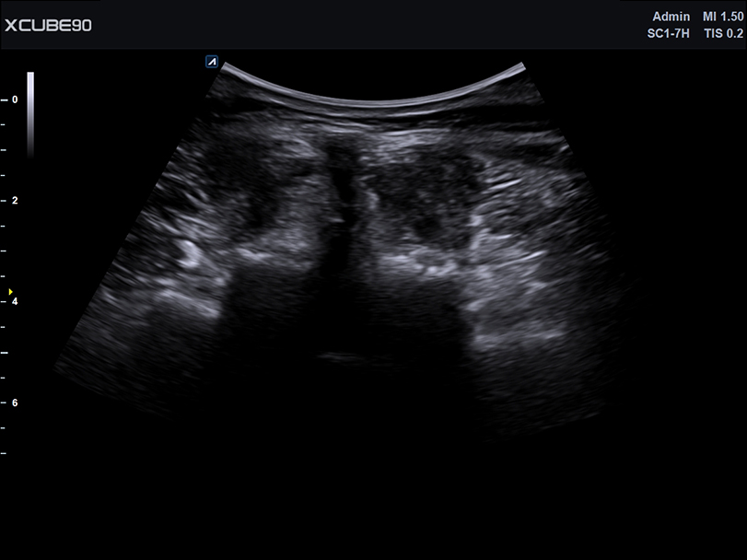The height and width of the screenshot is (560, 747).
Task: Click the yellow focus position marker
Action: coord(11,292)
